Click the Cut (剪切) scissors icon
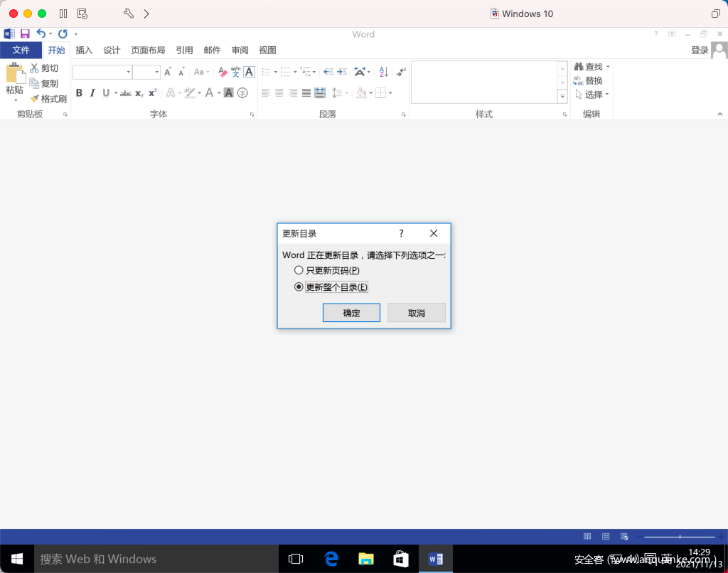Screen dimensions: 728x573 (x=34, y=68)
